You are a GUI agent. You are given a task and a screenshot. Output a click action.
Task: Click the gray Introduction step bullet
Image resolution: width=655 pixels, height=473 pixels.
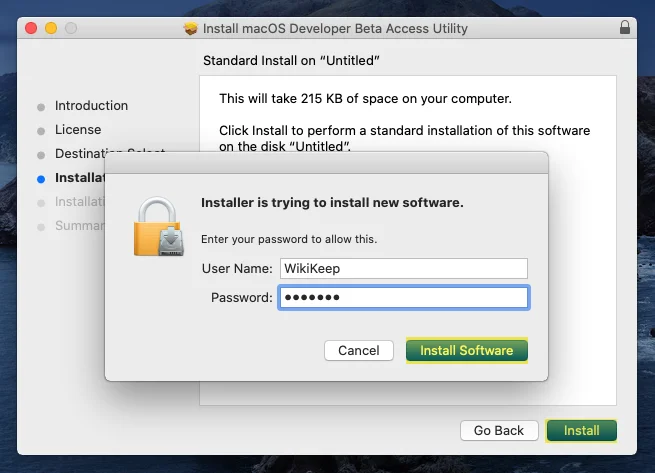(41, 107)
